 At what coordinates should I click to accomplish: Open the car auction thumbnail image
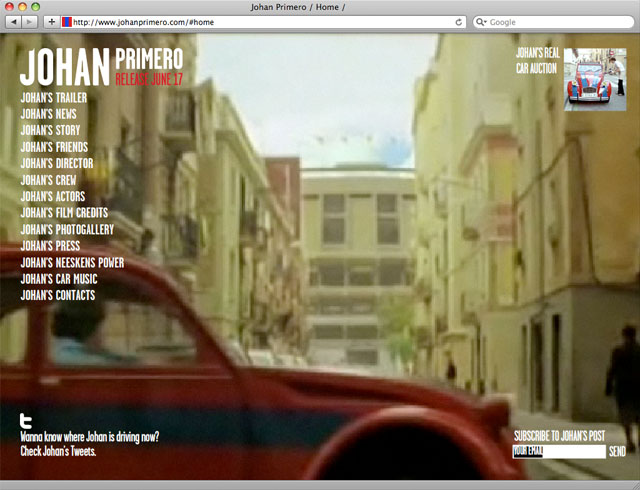[x=595, y=79]
